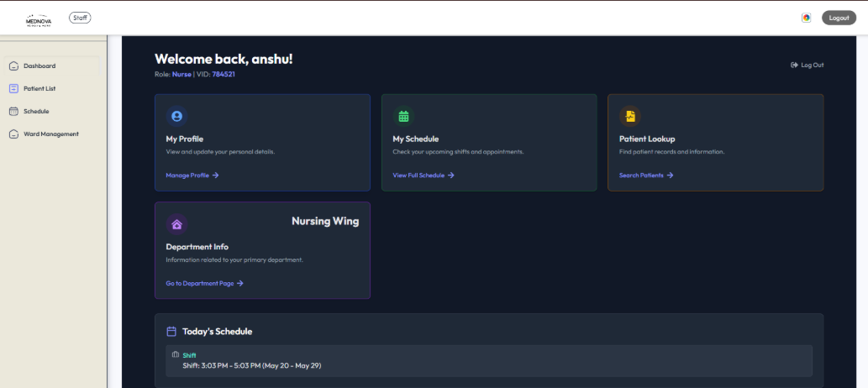Click the Today's Schedule calendar icon
The height and width of the screenshot is (388, 868).
(171, 332)
